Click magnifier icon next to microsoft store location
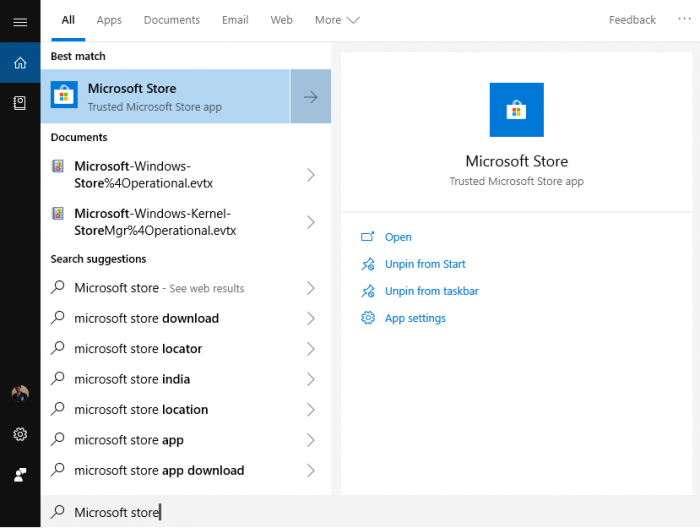700x528 pixels. pos(58,408)
